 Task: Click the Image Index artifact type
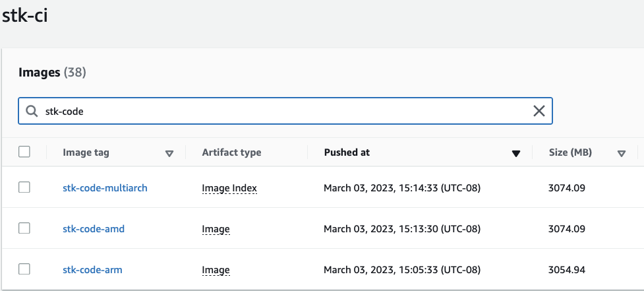[229, 188]
